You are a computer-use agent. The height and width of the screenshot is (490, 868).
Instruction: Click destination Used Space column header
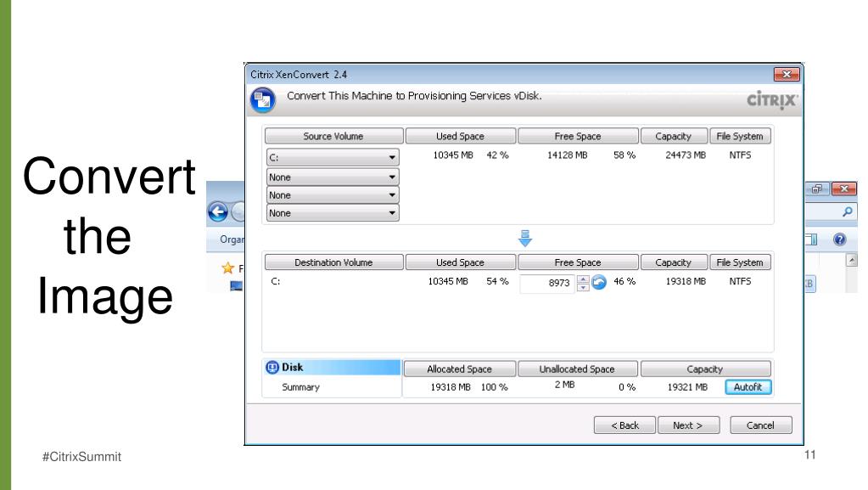pyautogui.click(x=461, y=262)
